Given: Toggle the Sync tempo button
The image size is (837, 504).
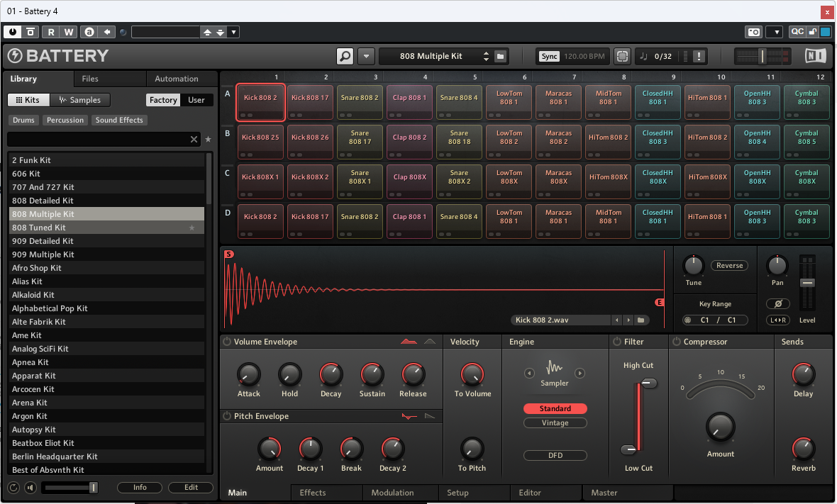Looking at the screenshot, I should [549, 56].
